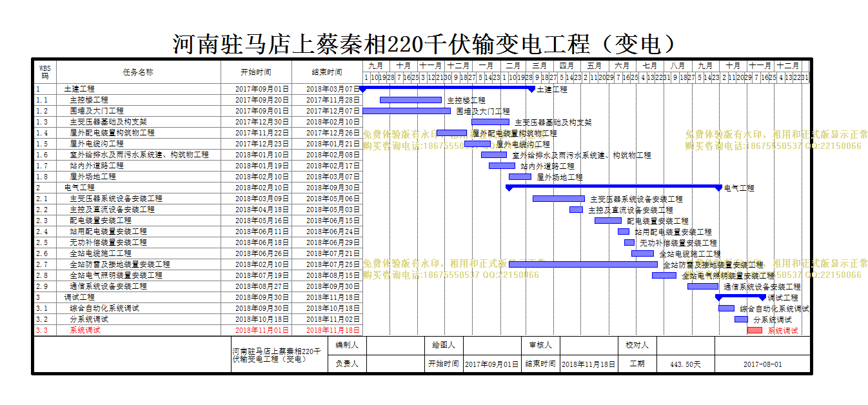Click the 工期 value 443.50天
Screen dimensions: 868x405
[686, 364]
